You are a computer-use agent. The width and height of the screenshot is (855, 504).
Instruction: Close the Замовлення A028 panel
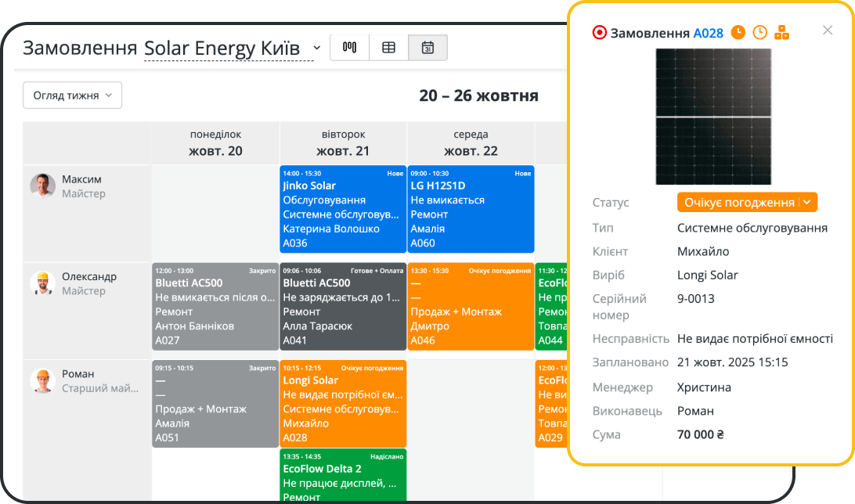[827, 30]
